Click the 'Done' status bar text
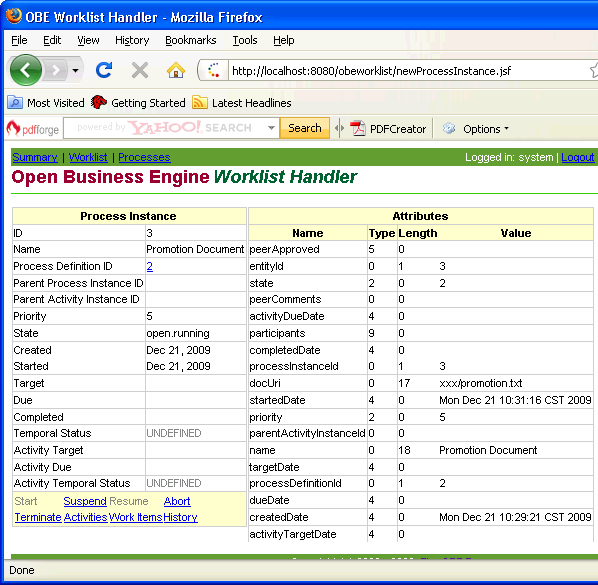The height and width of the screenshot is (585, 598). click(22, 570)
